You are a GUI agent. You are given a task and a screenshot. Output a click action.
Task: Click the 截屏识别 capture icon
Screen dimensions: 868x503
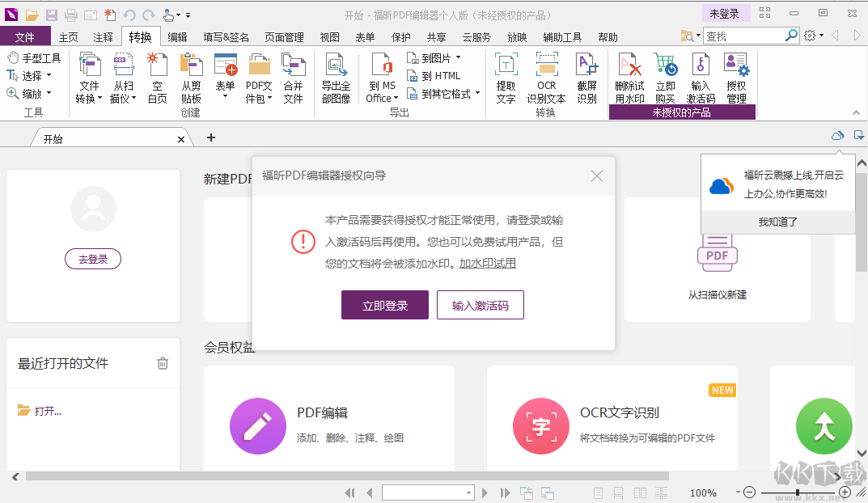pyautogui.click(x=586, y=77)
